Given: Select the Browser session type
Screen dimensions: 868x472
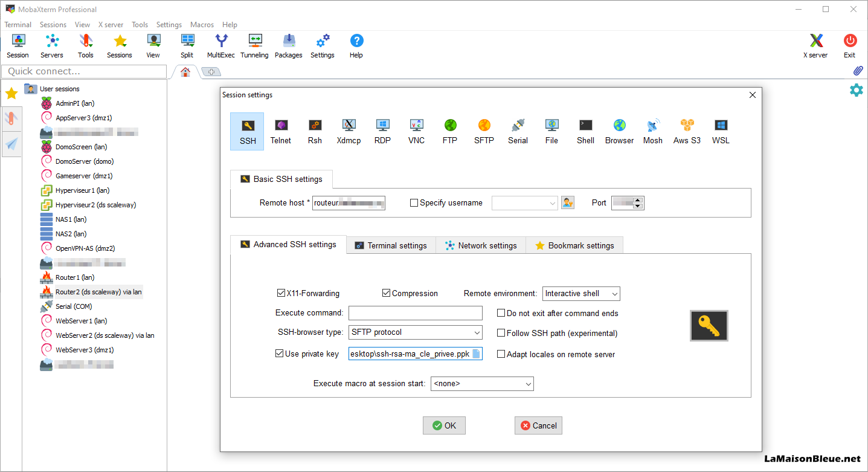Looking at the screenshot, I should click(x=619, y=131).
